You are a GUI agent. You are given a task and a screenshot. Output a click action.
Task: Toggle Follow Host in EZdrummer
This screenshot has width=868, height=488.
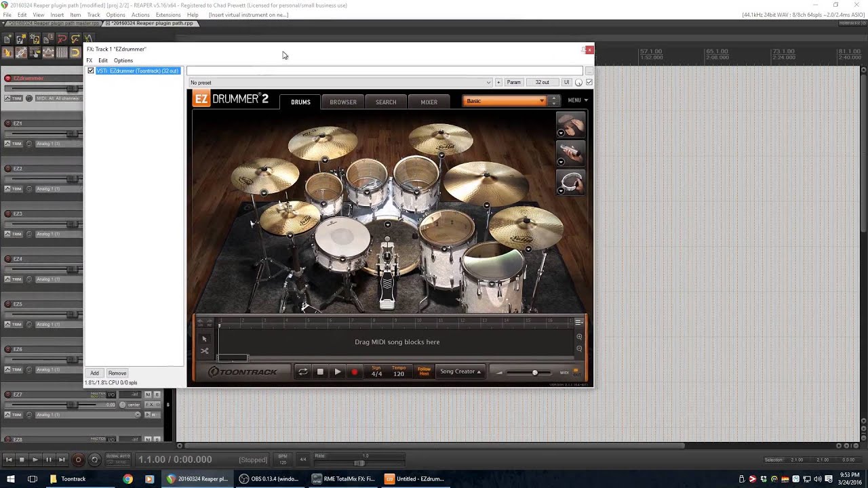click(x=424, y=371)
